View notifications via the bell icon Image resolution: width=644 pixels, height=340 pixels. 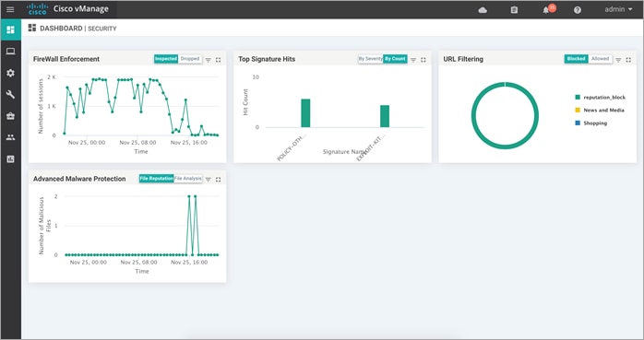[x=545, y=10]
